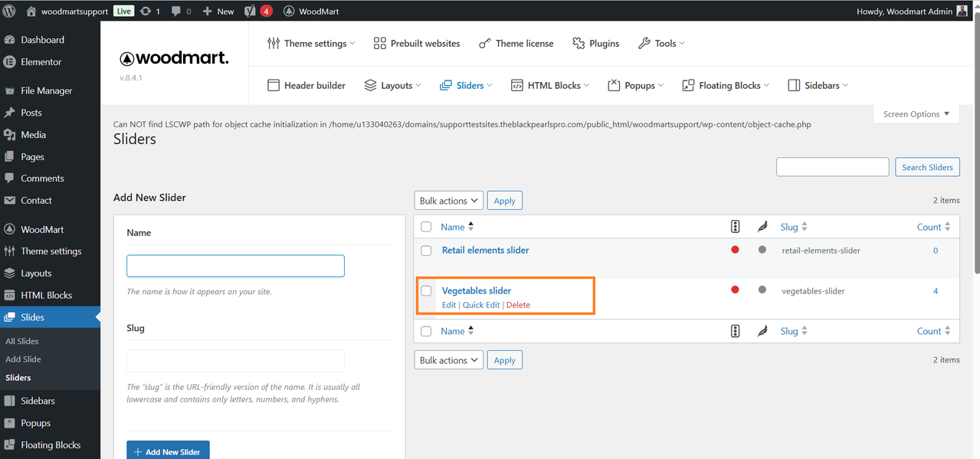
Task: Click the woodmart logo in header
Action: (174, 58)
